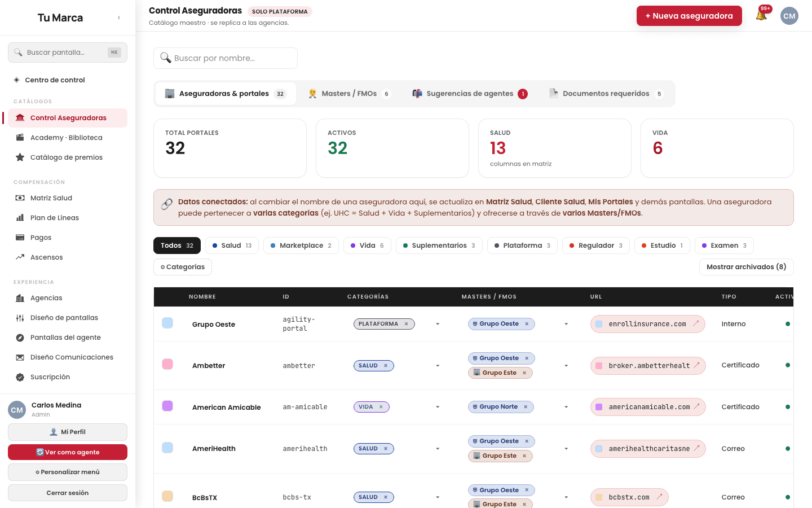Open the Categorías settings button
Viewport: 812px width, 508px height.
(183, 267)
